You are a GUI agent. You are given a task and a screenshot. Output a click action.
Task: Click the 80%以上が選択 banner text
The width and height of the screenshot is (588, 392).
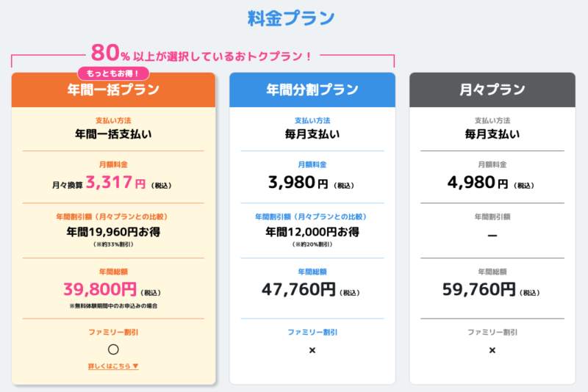[202, 54]
